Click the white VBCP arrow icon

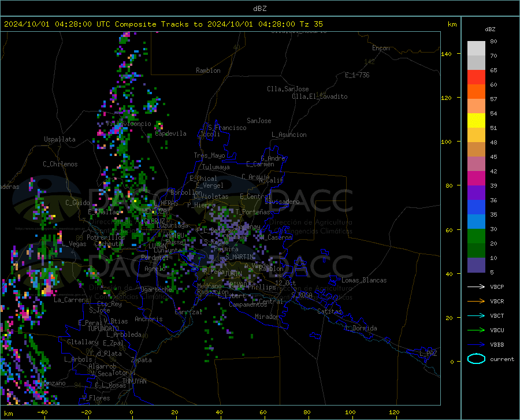pyautogui.click(x=476, y=287)
